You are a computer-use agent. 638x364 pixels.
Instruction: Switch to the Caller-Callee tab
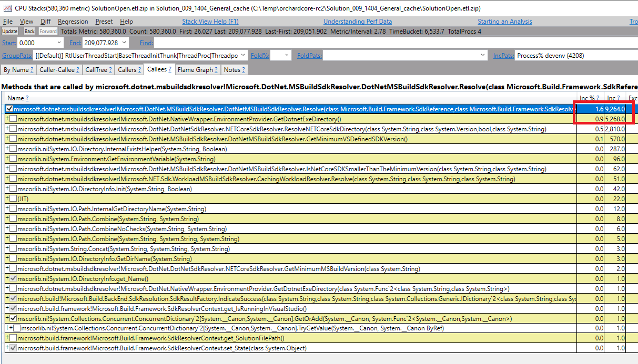click(x=59, y=69)
